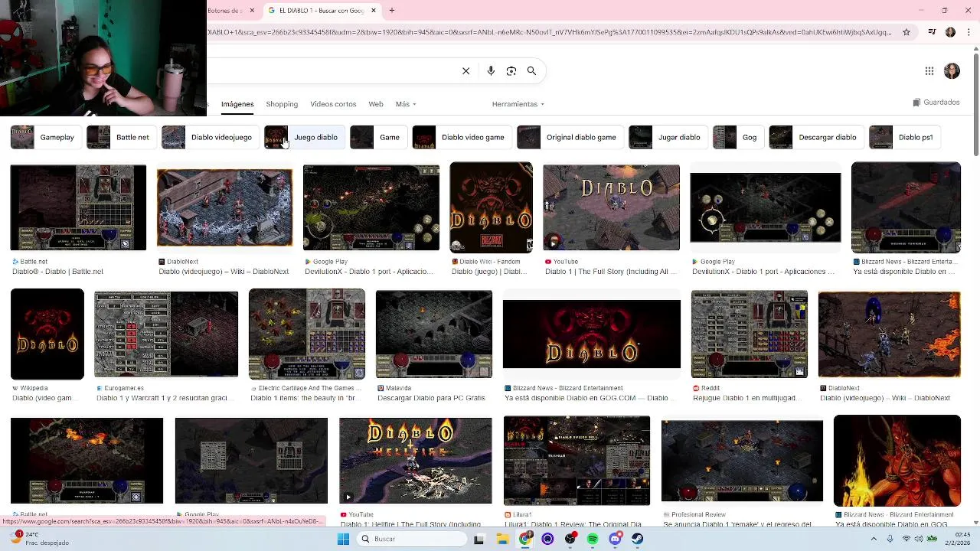Clear the search box with the X icon
The image size is (980, 551).
pyautogui.click(x=465, y=70)
